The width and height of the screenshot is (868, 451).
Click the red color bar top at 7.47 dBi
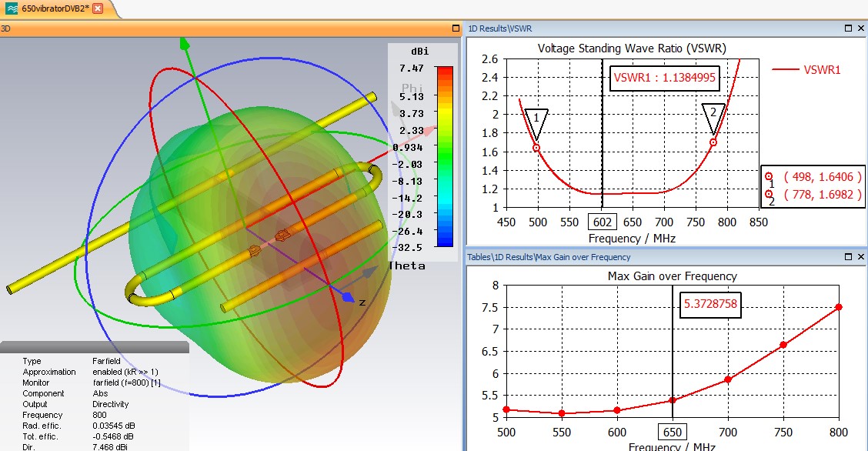[x=445, y=70]
